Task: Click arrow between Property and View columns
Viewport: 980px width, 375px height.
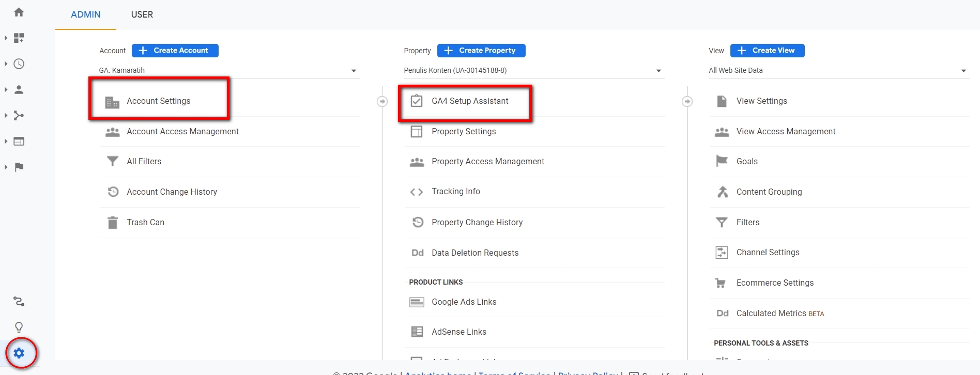Action: 687,101
